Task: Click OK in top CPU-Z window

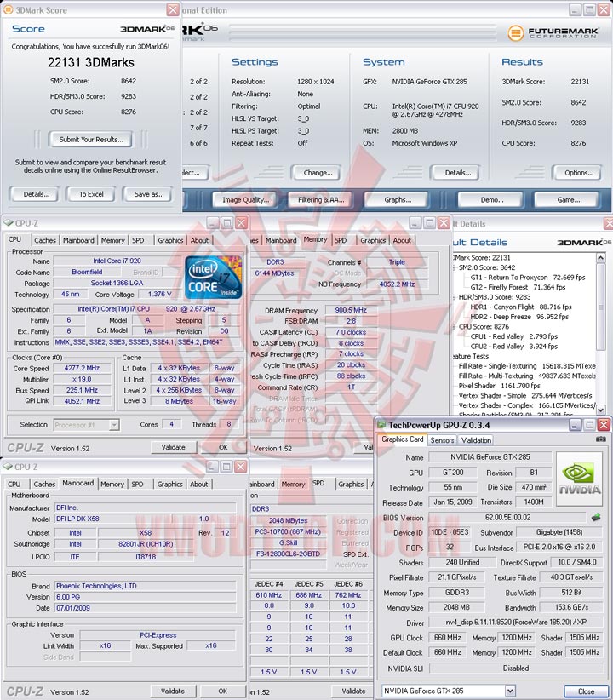Action: click(x=223, y=447)
